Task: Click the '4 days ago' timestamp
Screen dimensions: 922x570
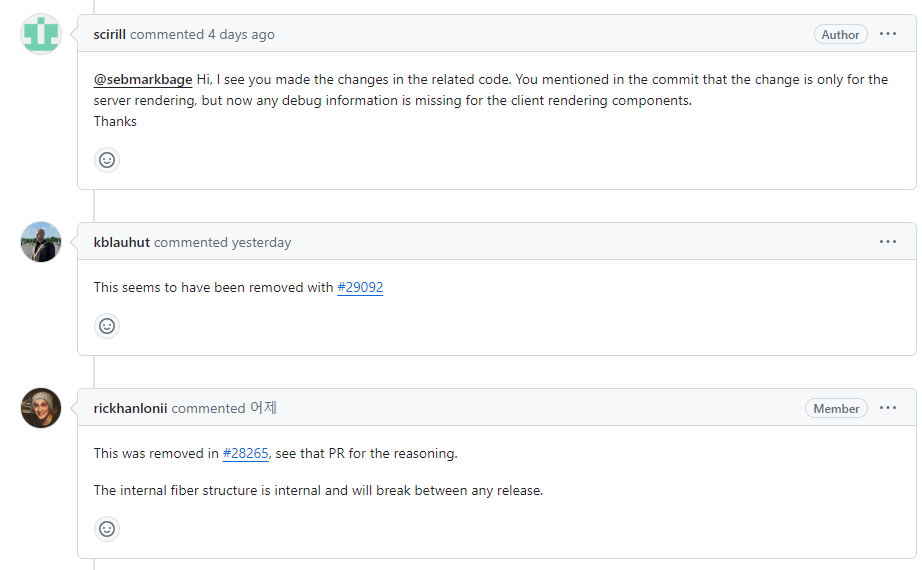Action: 241,35
